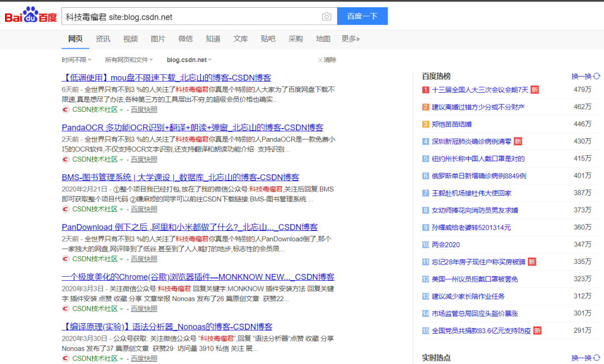Click CSDN icon under PandaOCR result
Viewport: 604px width, 364px height.
[65, 159]
